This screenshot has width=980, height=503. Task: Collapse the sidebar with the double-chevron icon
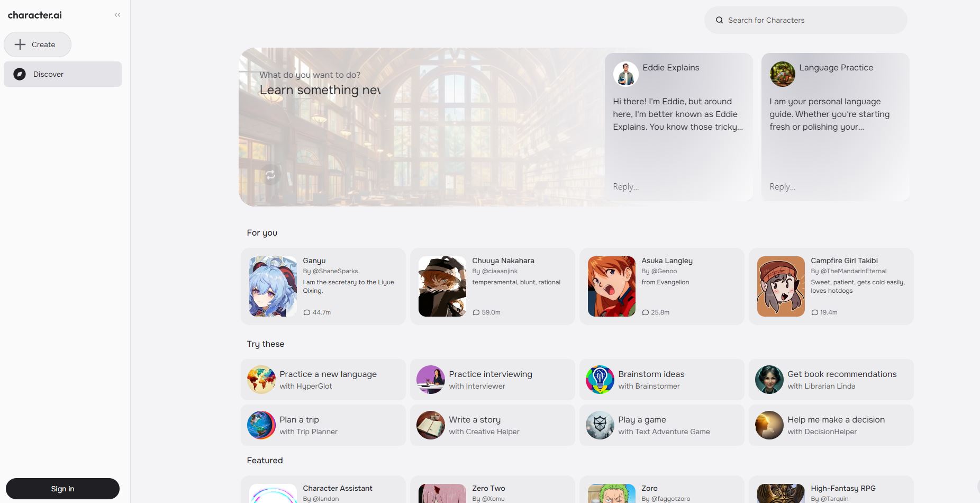click(x=117, y=15)
